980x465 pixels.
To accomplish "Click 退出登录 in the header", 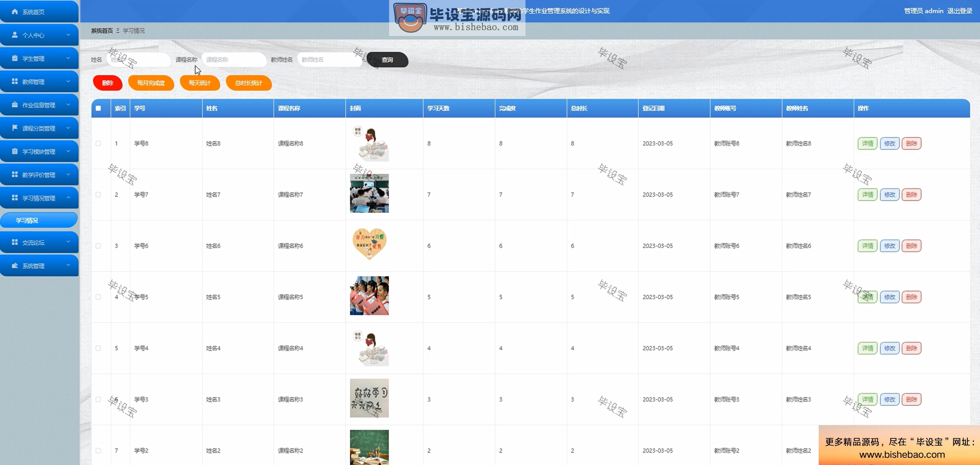I will point(960,11).
